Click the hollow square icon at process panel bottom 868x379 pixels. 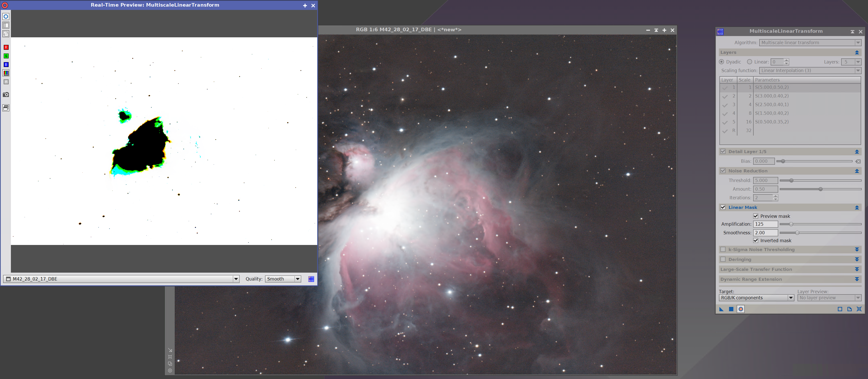point(840,309)
